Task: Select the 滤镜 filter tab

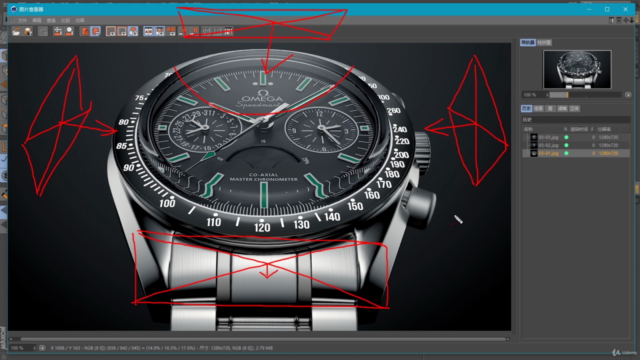Action: tap(562, 109)
